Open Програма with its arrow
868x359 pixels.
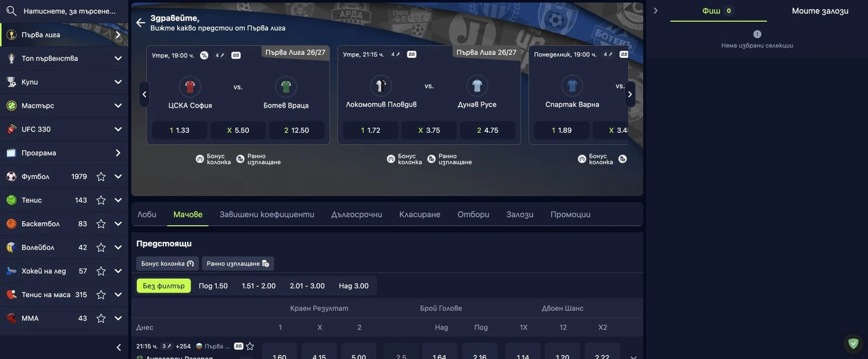coord(118,153)
